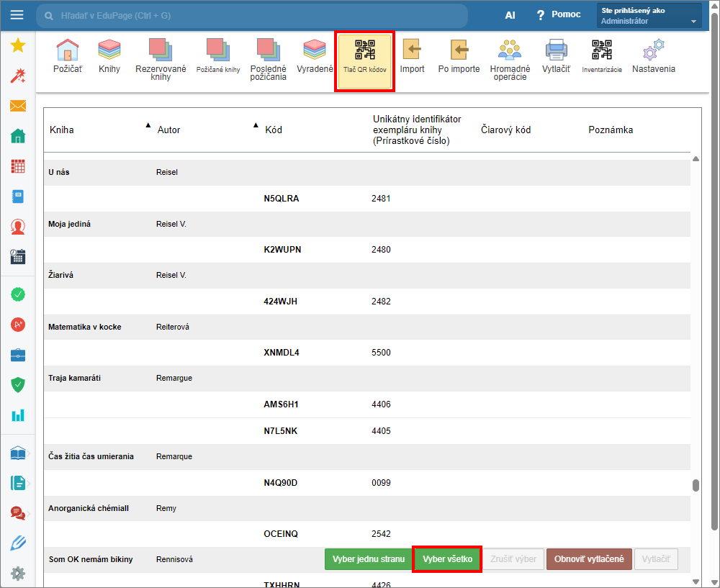720x588 pixels.
Task: Open the Pomoc help menu
Action: (558, 15)
